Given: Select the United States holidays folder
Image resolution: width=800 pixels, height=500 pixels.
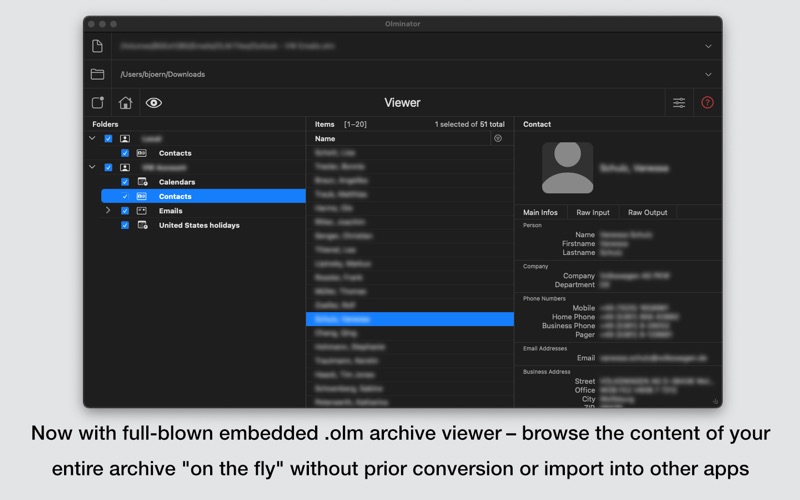Looking at the screenshot, I should tap(199, 225).
